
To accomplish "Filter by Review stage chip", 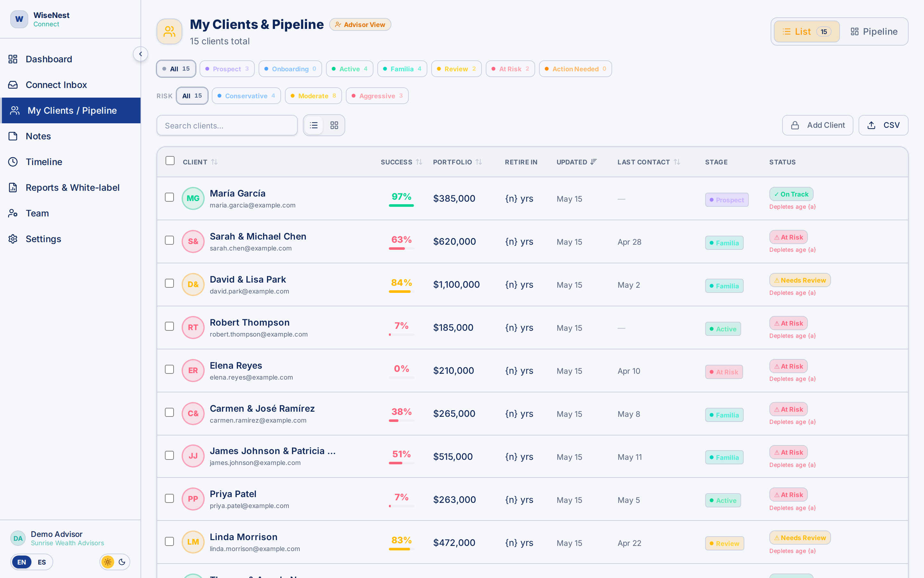I will click(456, 69).
